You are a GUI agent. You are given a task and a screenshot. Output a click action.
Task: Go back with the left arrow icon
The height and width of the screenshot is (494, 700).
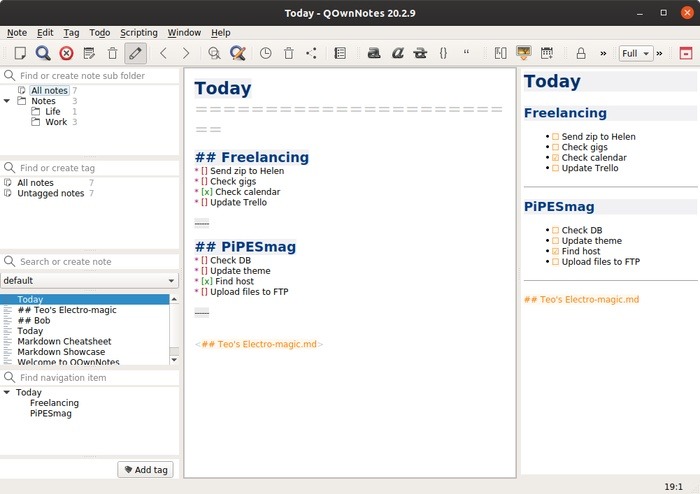[x=163, y=53]
